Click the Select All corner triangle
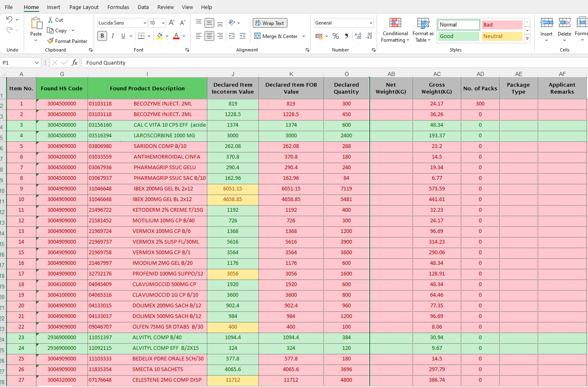This screenshot has height=387, width=588. click(x=3, y=74)
